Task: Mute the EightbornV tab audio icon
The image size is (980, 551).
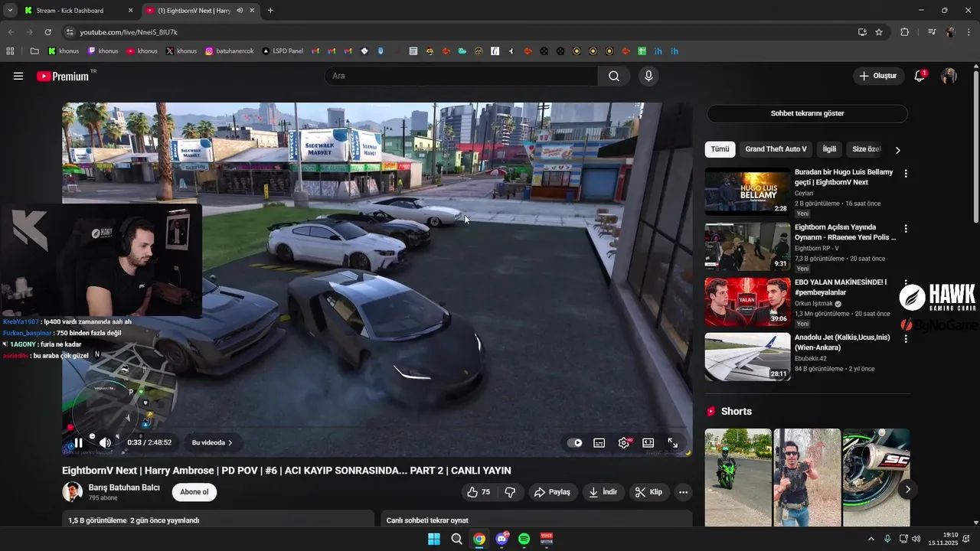Action: point(240,11)
